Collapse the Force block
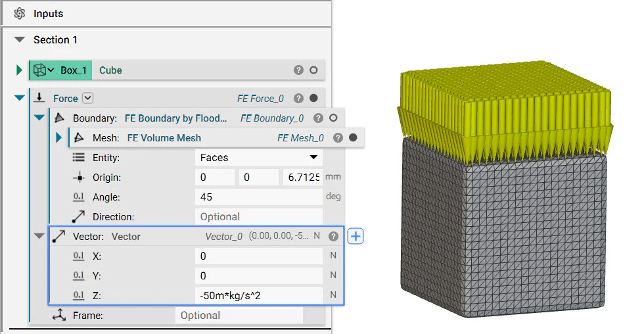 point(19,98)
